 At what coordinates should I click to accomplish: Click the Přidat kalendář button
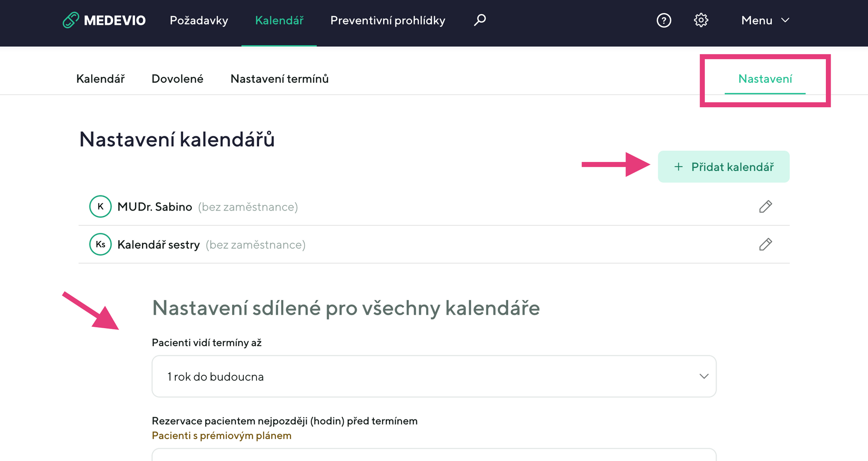point(723,167)
